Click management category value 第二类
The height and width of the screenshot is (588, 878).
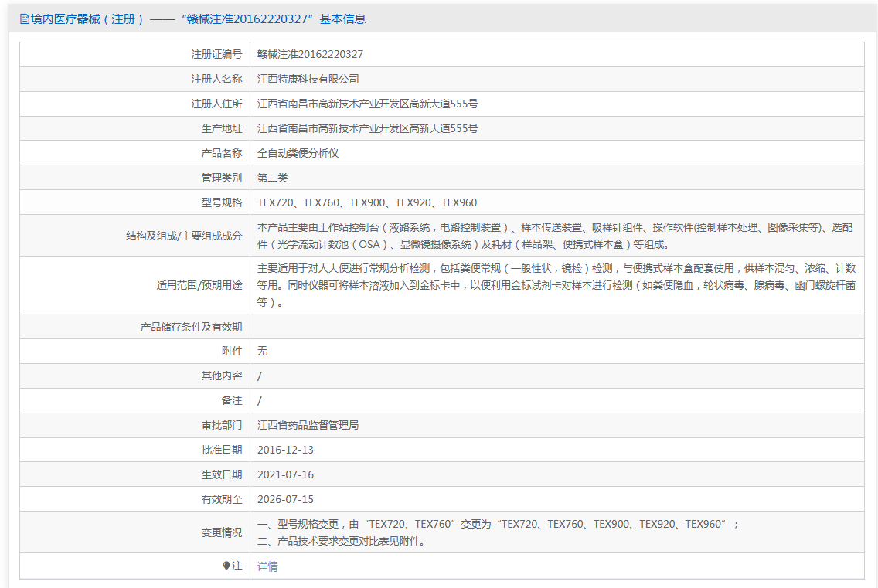coord(273,178)
